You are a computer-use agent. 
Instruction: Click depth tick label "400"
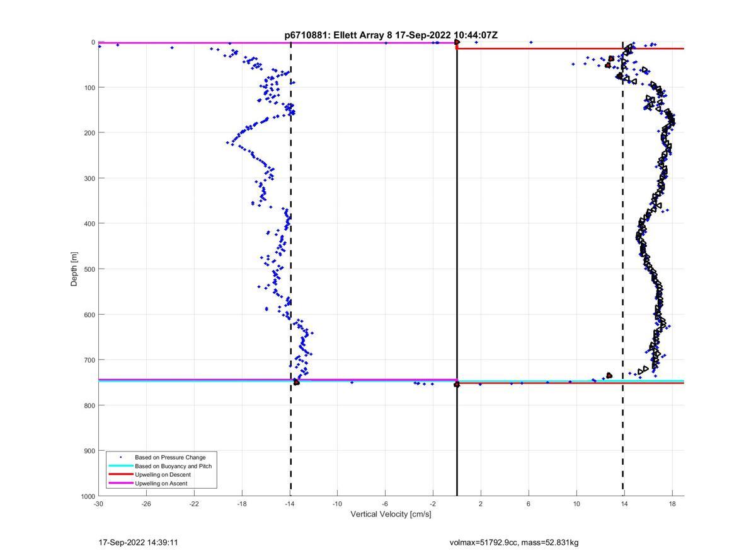(x=89, y=224)
